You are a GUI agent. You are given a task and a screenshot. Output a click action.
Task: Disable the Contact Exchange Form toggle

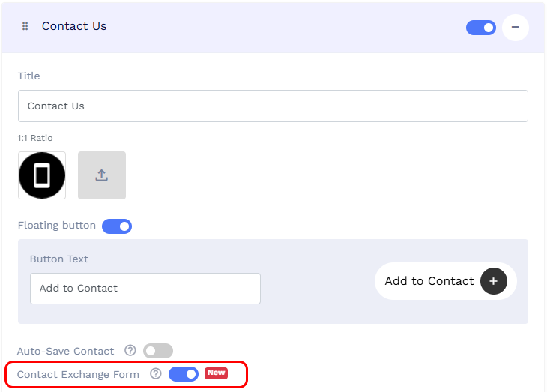184,374
